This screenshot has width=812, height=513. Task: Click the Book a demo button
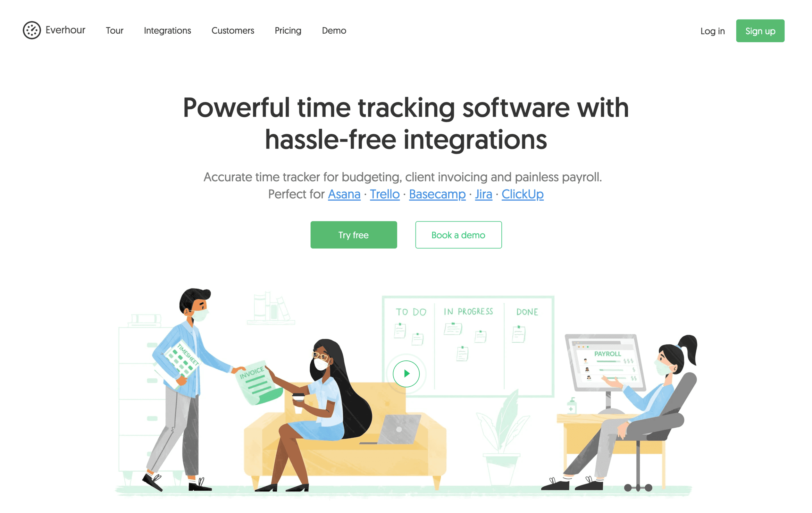tap(459, 235)
